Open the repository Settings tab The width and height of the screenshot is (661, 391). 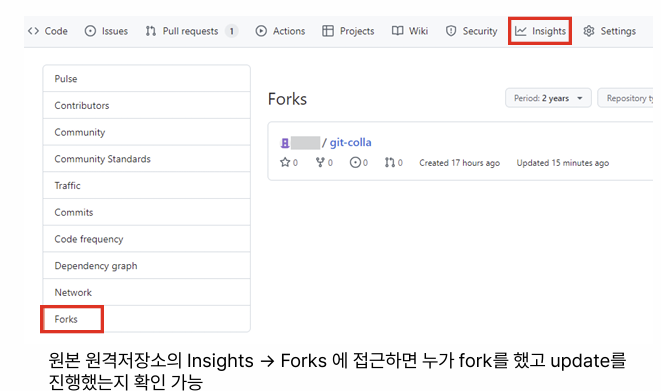point(610,31)
